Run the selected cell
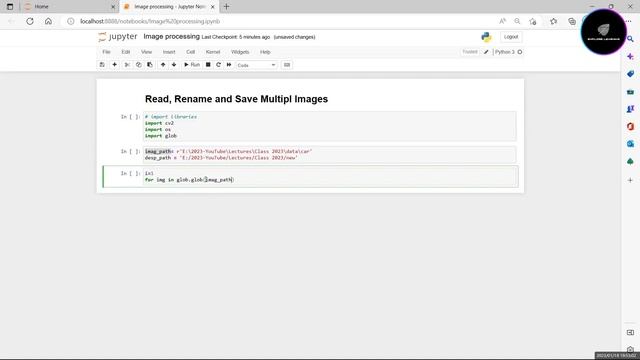This screenshot has height=360, width=640. pyautogui.click(x=192, y=65)
